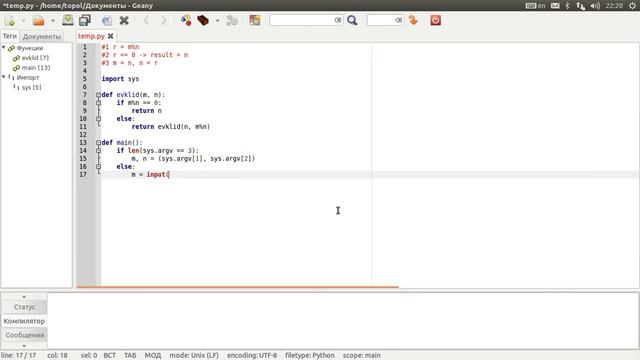Compile the current file icon
The image size is (640, 360).
click(x=186, y=20)
